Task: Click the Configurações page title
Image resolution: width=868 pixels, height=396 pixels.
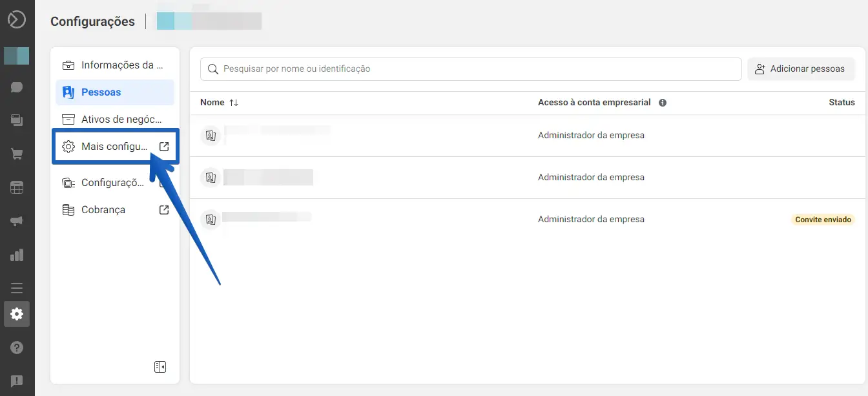Action: 92,21
